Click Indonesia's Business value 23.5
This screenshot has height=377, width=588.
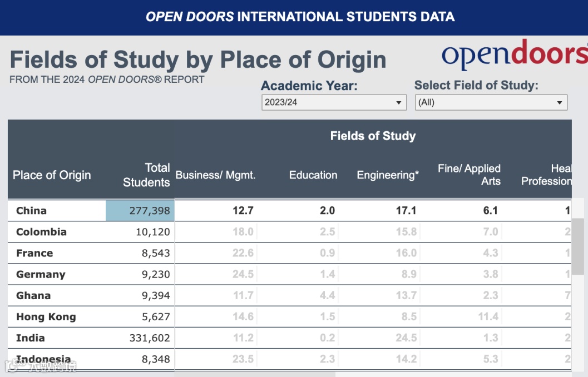click(x=243, y=359)
